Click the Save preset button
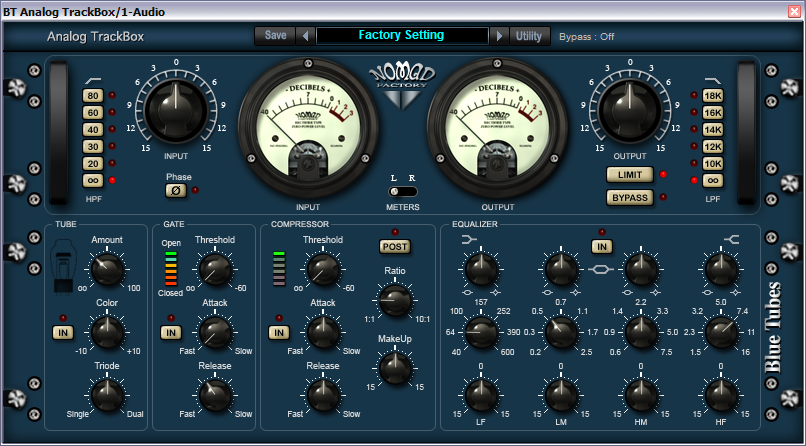 tap(275, 36)
